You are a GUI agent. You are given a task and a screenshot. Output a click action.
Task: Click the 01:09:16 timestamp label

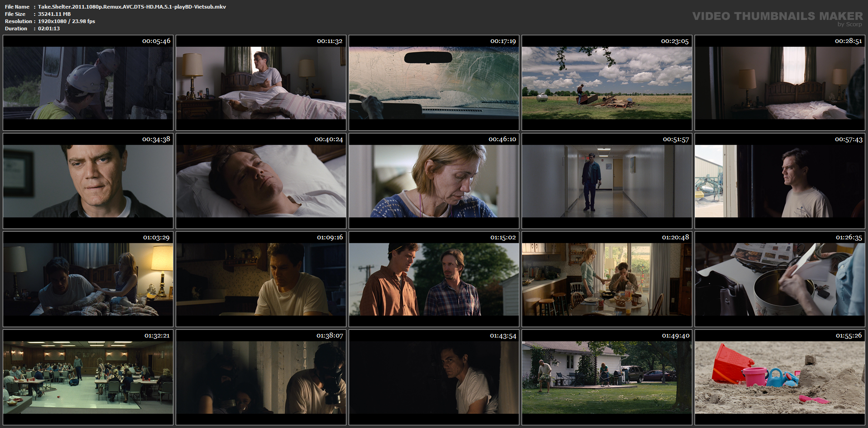coord(330,238)
